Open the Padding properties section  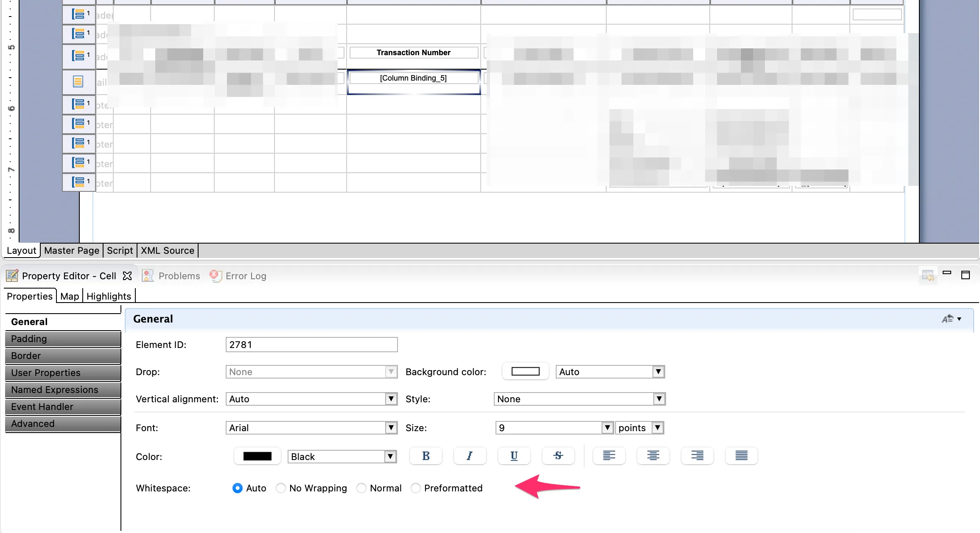pyautogui.click(x=63, y=339)
